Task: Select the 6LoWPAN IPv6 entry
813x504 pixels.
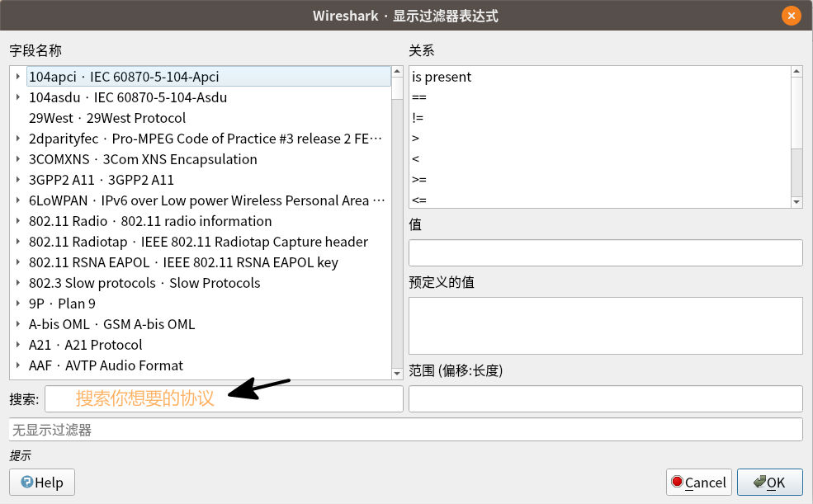Action: point(209,200)
